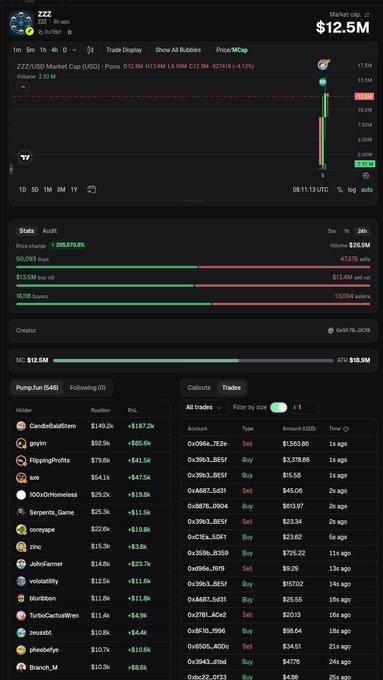The image size is (383, 680).
Task: Click the buys versus sells ratio bar
Action: [193, 267]
